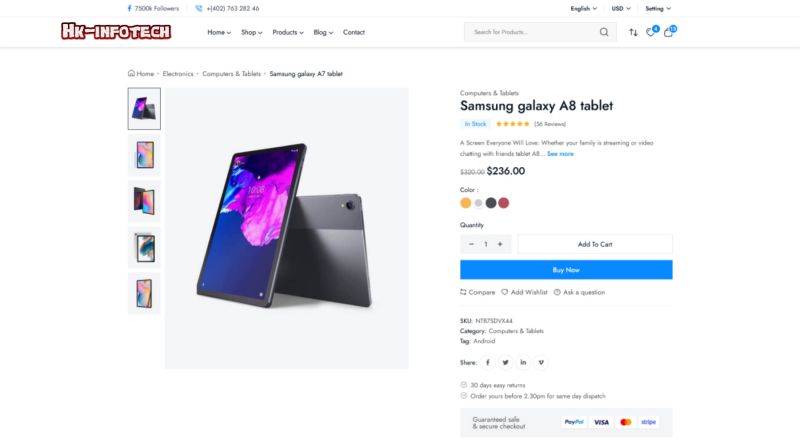Viewport: 800px width, 441px height.
Task: Choose the red color swatch
Action: click(504, 203)
